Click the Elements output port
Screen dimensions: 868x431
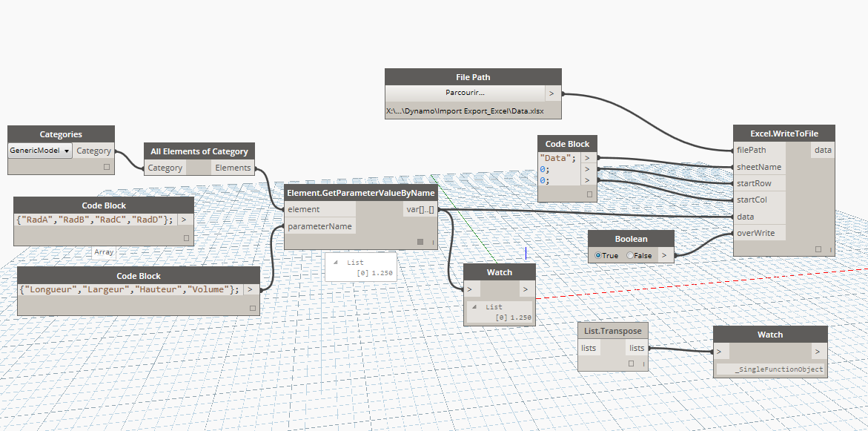pyautogui.click(x=233, y=168)
